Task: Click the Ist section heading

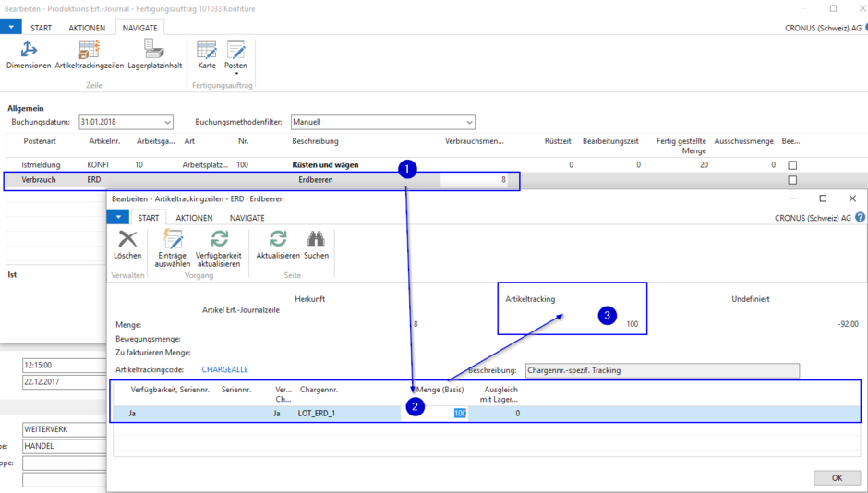Action: coord(12,274)
